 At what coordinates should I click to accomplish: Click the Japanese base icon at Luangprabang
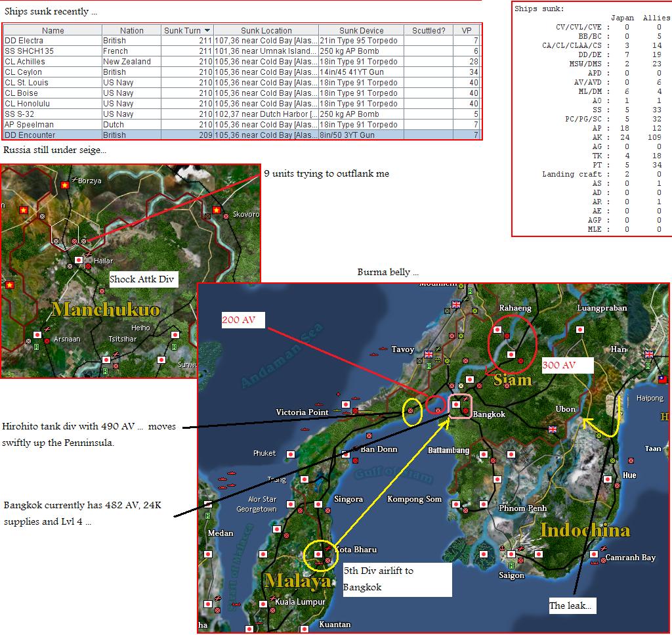[x=580, y=329]
